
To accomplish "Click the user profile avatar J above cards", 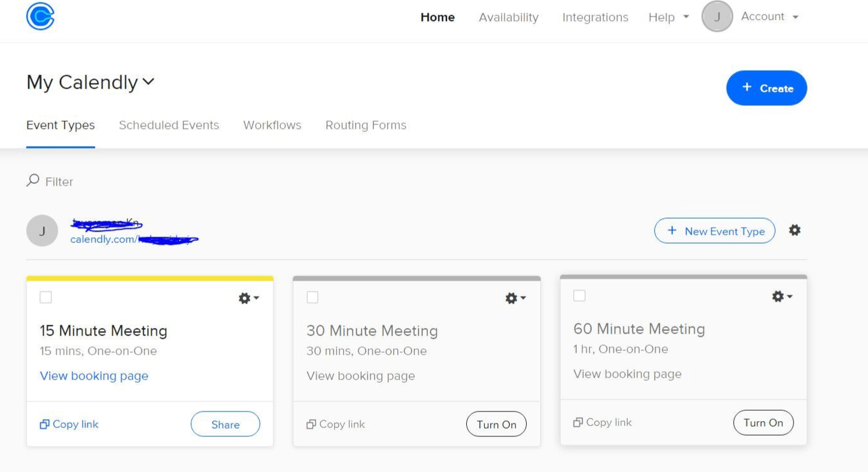I will click(x=42, y=231).
